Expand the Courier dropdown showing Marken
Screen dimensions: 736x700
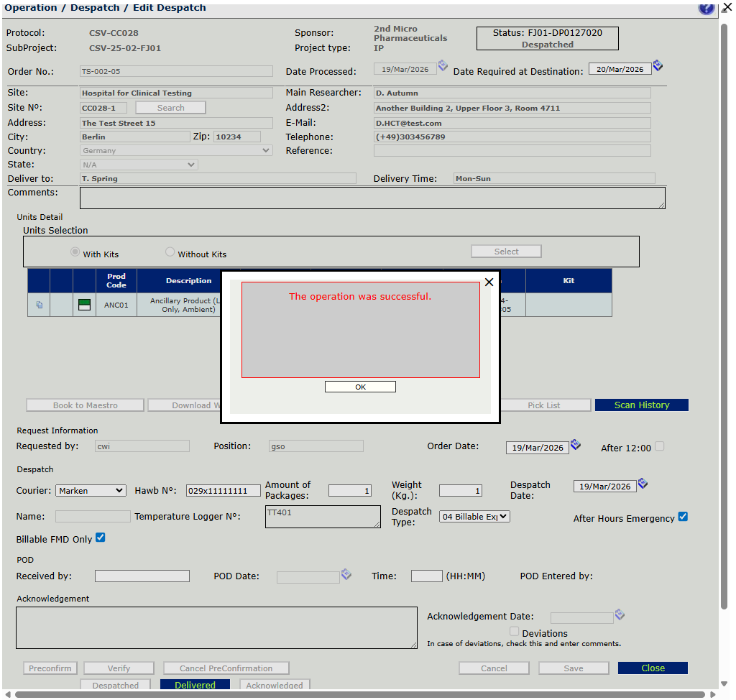(91, 491)
